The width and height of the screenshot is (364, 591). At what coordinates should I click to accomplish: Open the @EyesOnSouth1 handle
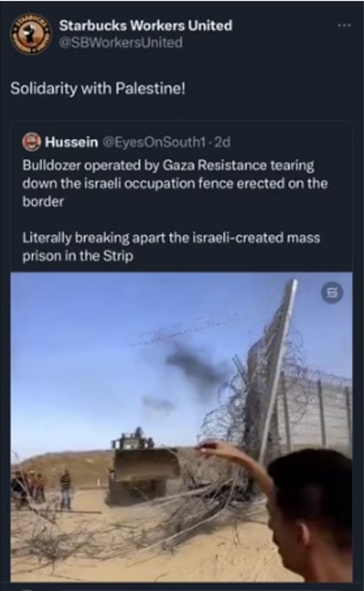click(154, 142)
